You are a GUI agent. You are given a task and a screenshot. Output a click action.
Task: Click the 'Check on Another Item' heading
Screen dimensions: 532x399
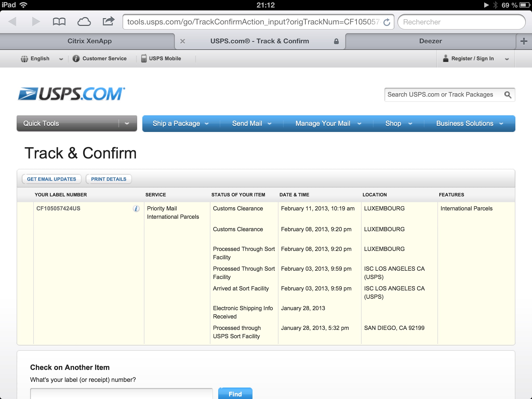pyautogui.click(x=70, y=368)
